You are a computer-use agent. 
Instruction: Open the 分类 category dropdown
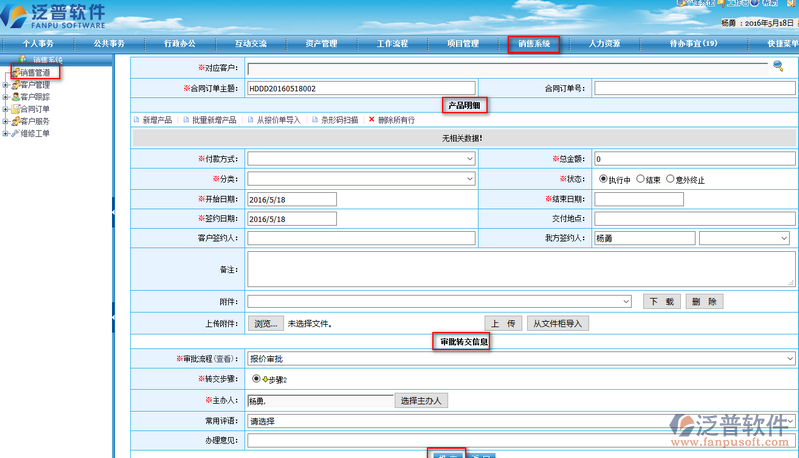tap(361, 179)
